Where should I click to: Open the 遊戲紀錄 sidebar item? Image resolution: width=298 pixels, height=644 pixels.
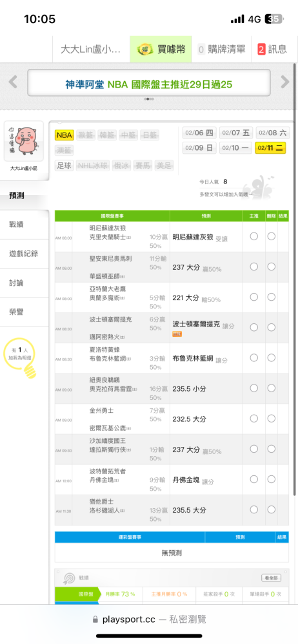[25, 254]
